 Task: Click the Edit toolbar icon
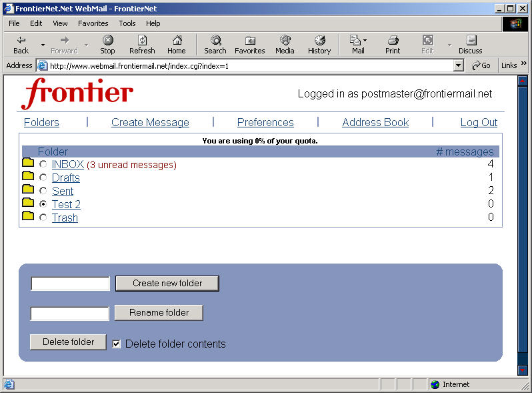pos(427,45)
